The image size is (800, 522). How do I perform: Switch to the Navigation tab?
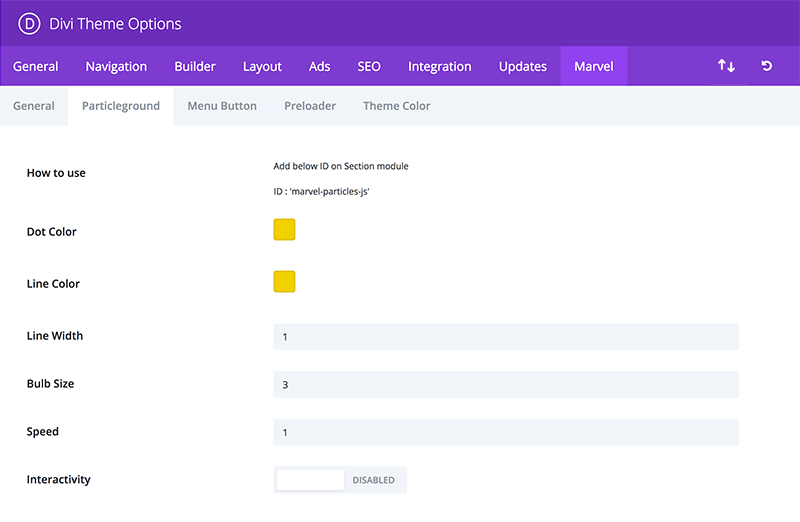click(x=116, y=66)
